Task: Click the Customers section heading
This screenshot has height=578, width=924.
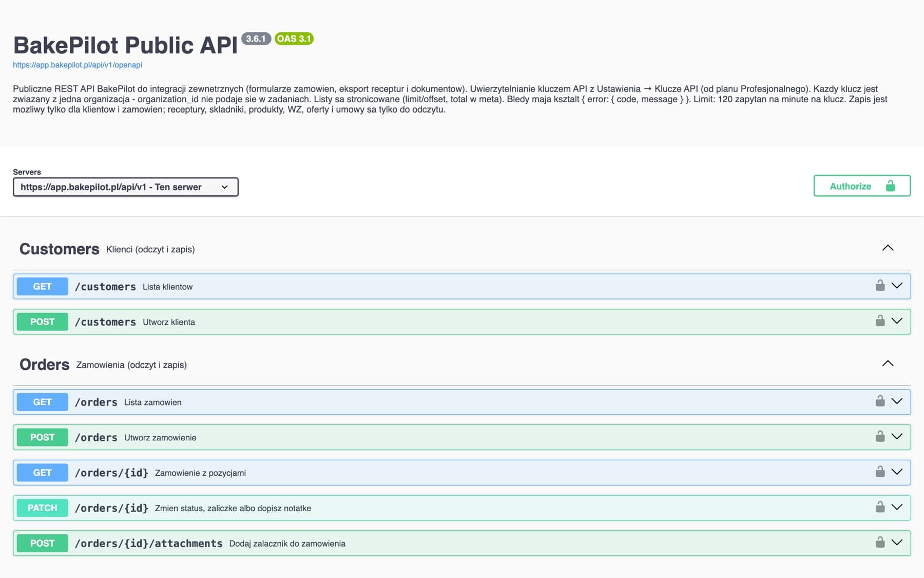Action: point(60,249)
